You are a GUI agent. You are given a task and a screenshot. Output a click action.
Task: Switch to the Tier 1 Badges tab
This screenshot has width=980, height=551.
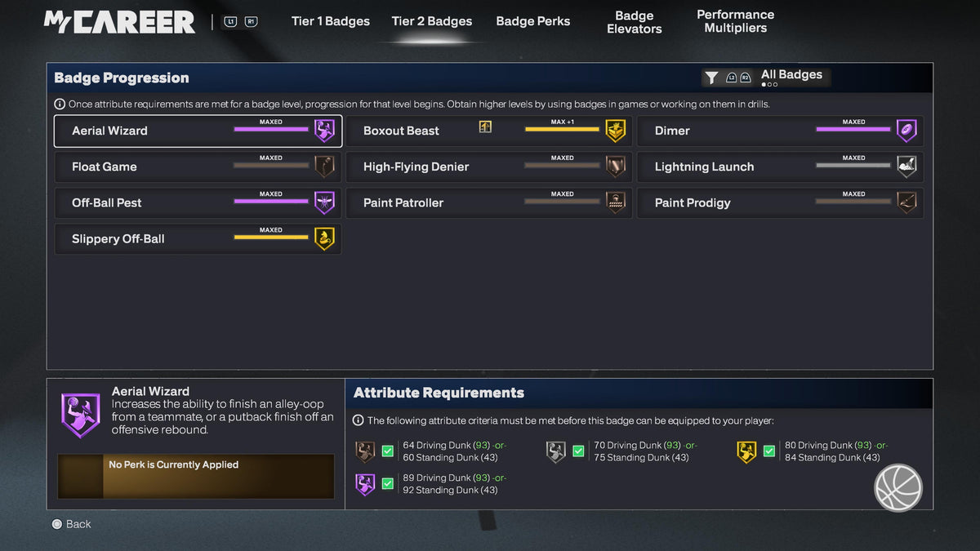coord(331,21)
